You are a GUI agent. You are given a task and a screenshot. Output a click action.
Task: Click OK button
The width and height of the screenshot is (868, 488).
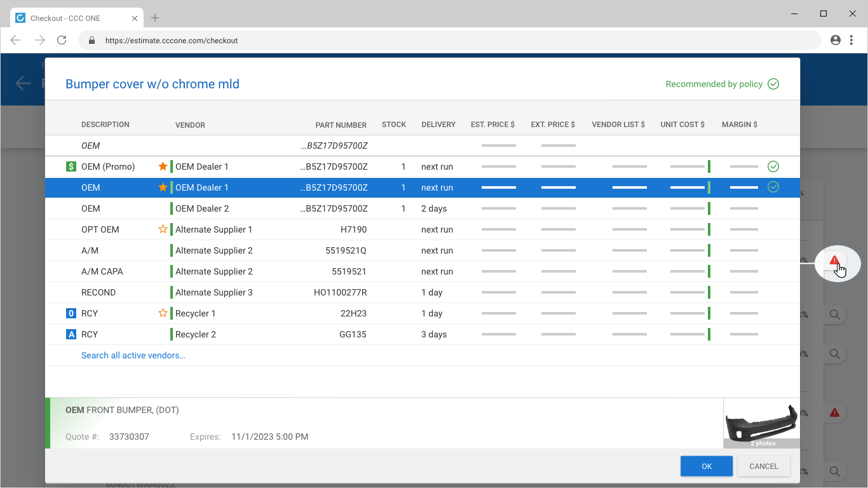[x=707, y=466]
